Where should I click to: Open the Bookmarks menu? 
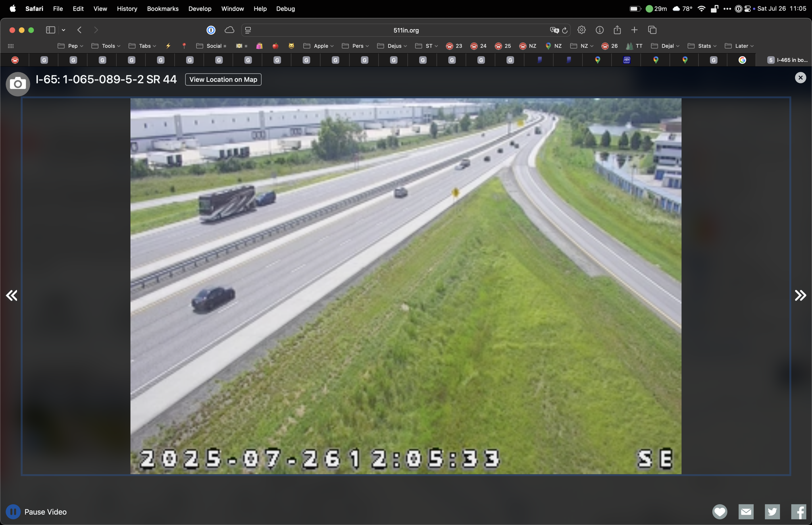163,8
